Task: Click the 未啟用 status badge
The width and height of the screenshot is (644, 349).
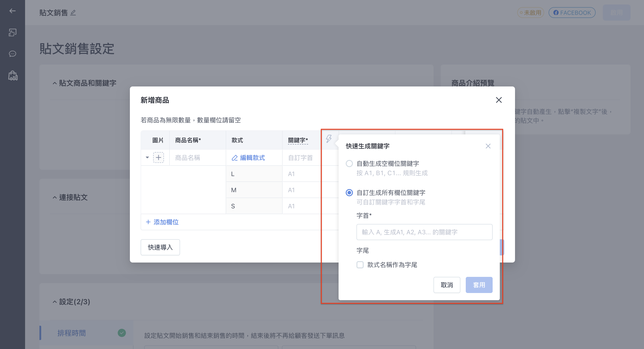Action: click(530, 13)
